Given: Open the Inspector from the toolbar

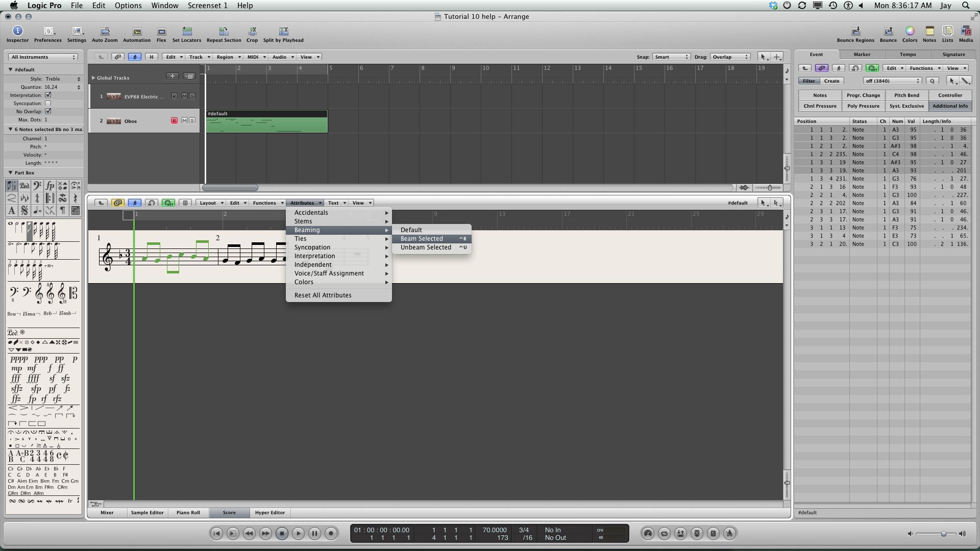Looking at the screenshot, I should (x=17, y=34).
